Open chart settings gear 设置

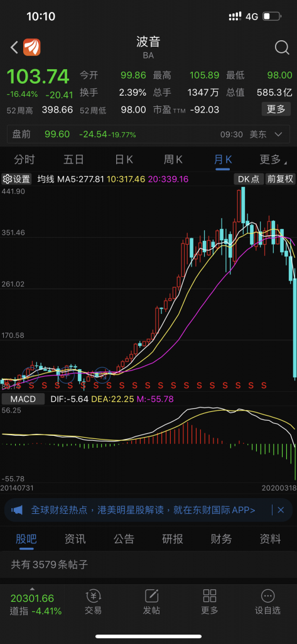click(x=16, y=179)
